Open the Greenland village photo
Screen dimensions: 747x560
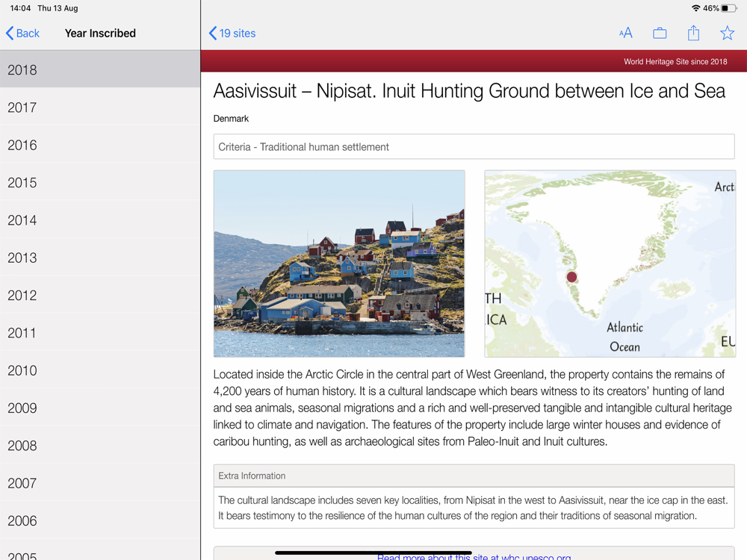[339, 264]
